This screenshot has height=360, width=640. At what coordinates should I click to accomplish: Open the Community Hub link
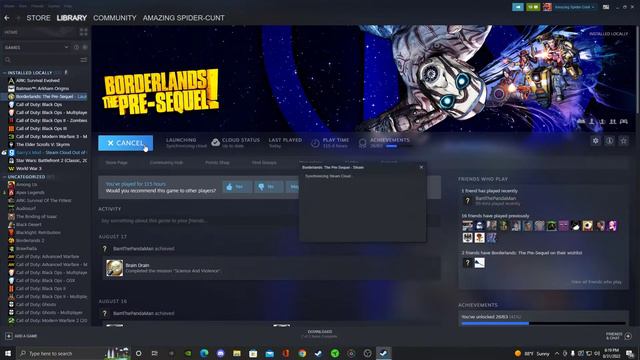(x=167, y=162)
